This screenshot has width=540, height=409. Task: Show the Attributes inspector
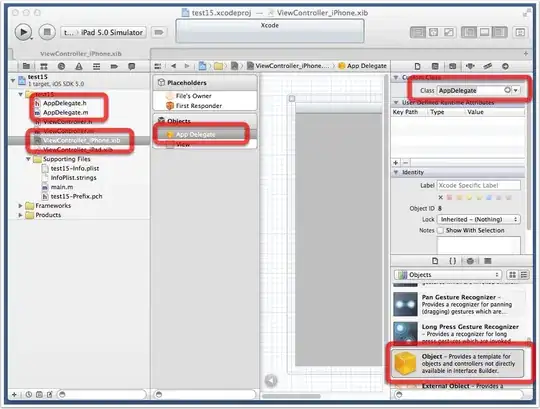click(470, 66)
